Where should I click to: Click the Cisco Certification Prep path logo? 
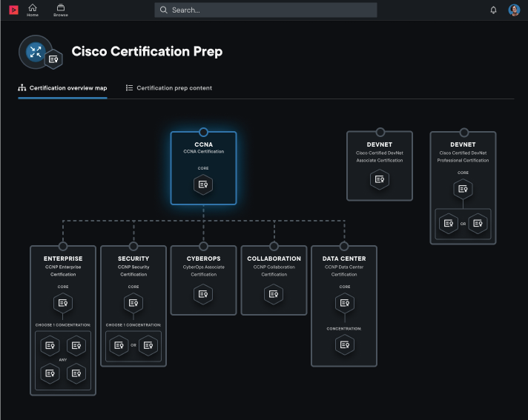pyautogui.click(x=40, y=53)
